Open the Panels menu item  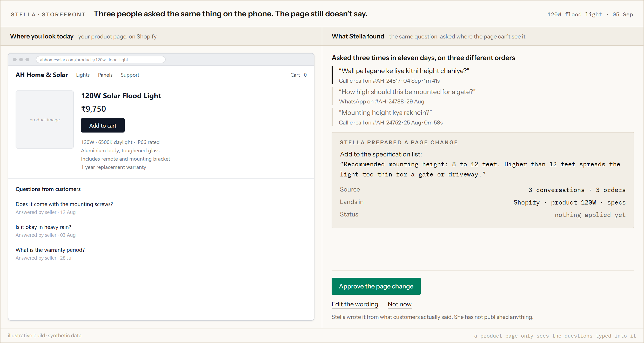105,75
